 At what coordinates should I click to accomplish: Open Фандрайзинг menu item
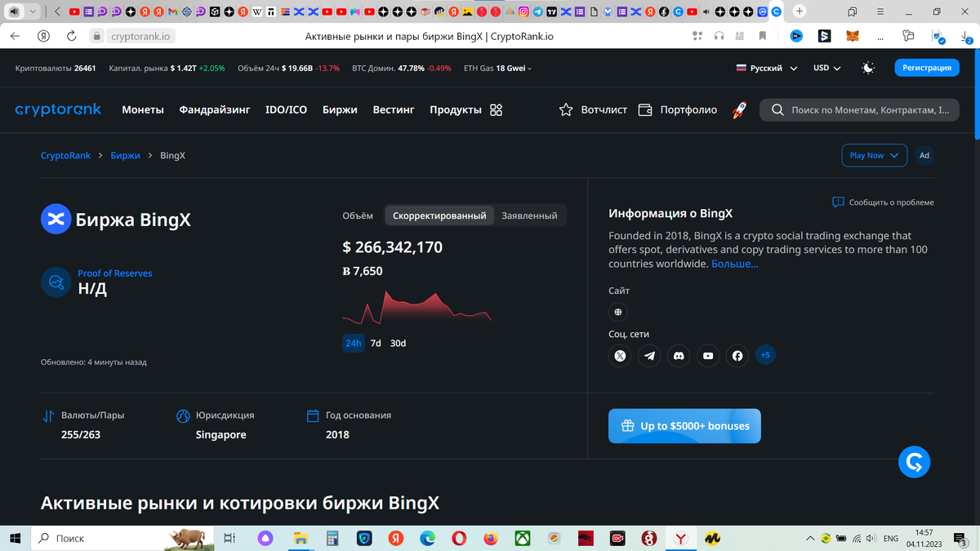click(215, 110)
